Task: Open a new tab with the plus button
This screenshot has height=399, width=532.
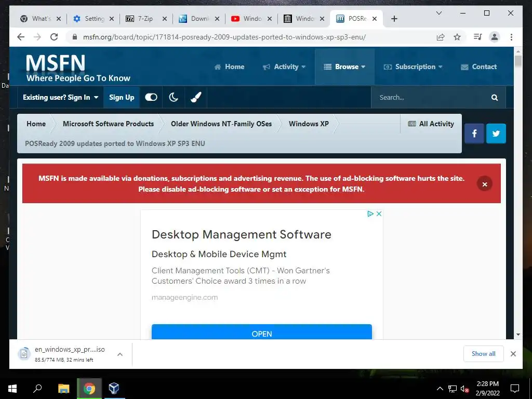Action: coord(394,19)
